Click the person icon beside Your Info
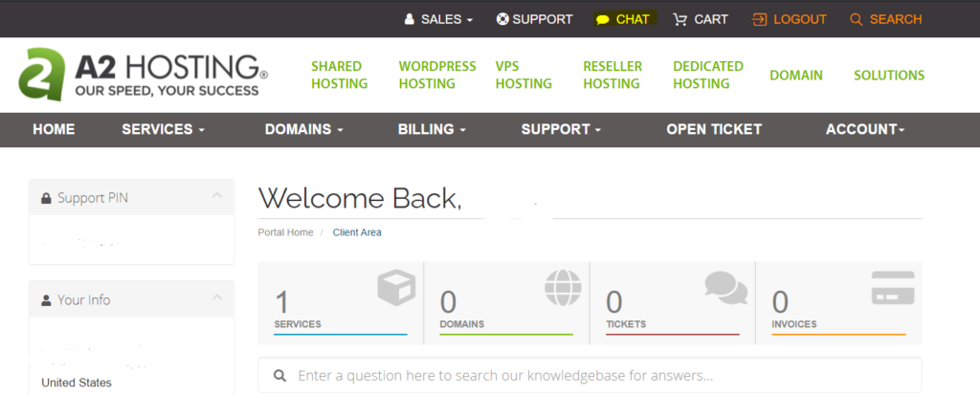 46,300
